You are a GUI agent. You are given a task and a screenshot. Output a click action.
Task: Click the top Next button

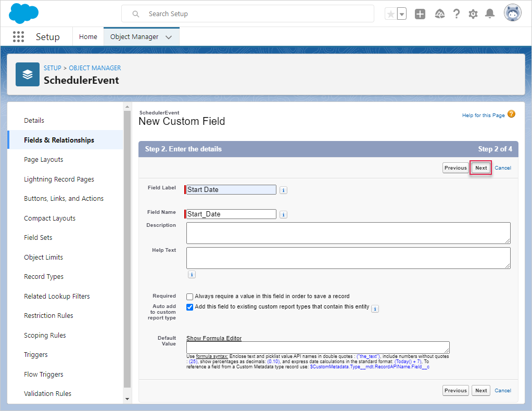481,168
